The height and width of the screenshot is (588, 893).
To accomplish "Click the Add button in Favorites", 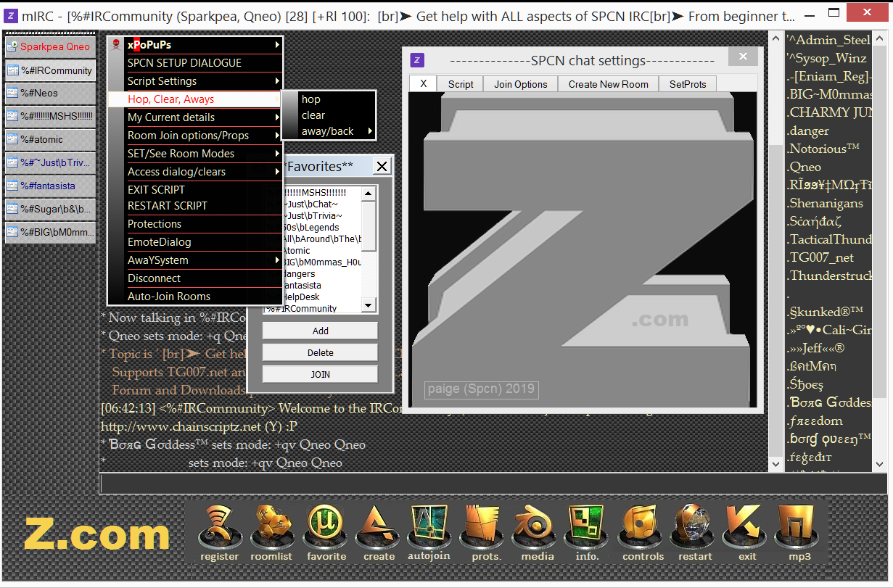I will 320,331.
